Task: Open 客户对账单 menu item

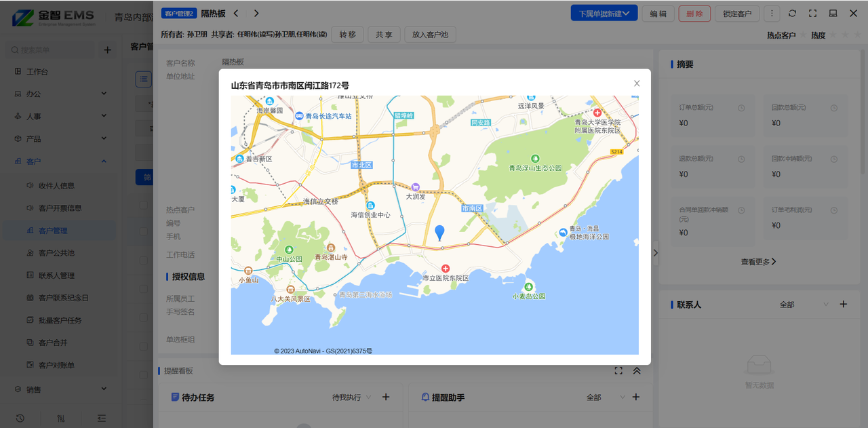Action: pos(56,365)
